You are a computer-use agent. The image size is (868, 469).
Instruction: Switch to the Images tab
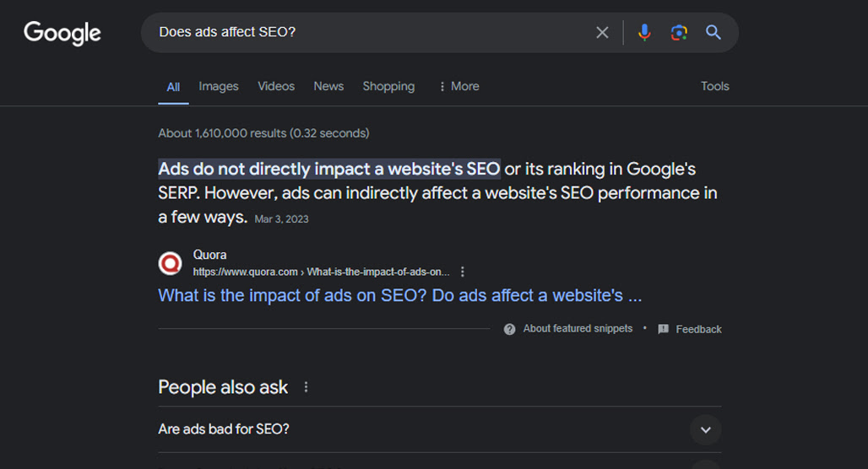point(219,86)
